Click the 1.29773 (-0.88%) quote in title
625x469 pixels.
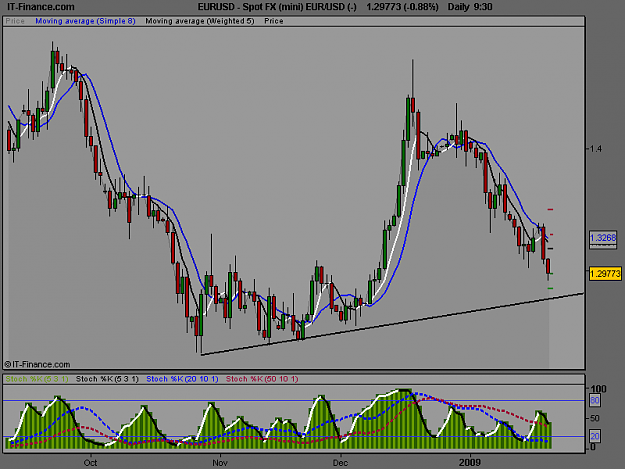402,7
